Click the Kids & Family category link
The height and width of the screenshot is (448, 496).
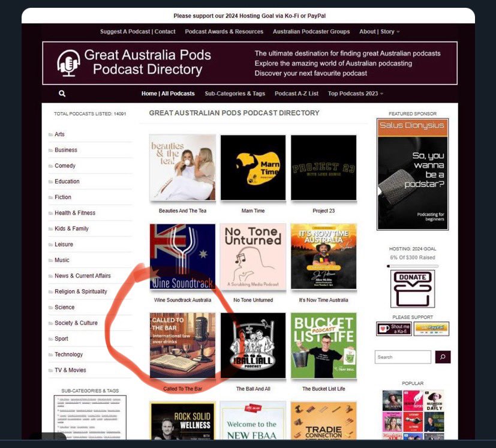[x=71, y=228]
